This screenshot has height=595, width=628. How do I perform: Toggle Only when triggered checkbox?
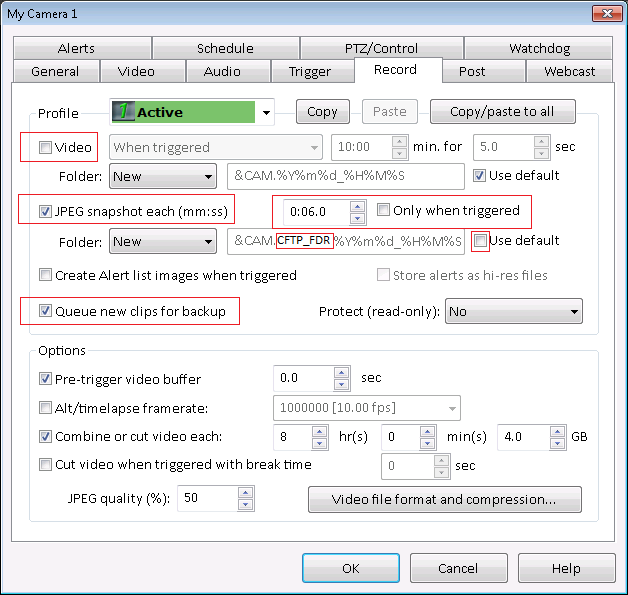[383, 211]
